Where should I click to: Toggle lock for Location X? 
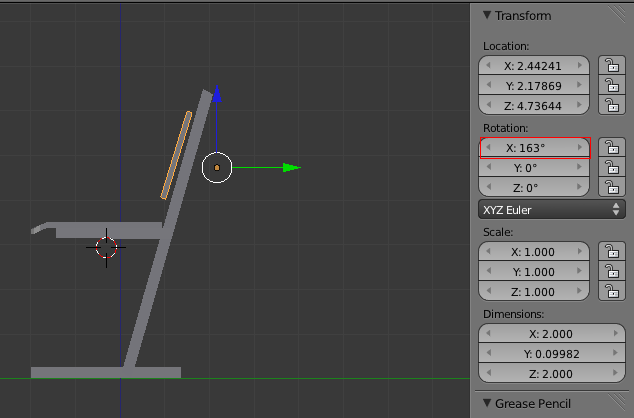click(611, 65)
